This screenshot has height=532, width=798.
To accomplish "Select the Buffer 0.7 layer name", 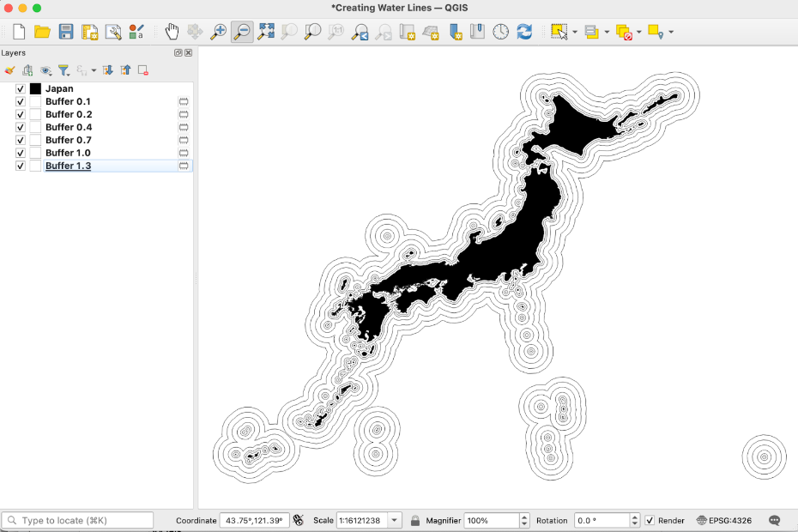I will click(x=68, y=140).
